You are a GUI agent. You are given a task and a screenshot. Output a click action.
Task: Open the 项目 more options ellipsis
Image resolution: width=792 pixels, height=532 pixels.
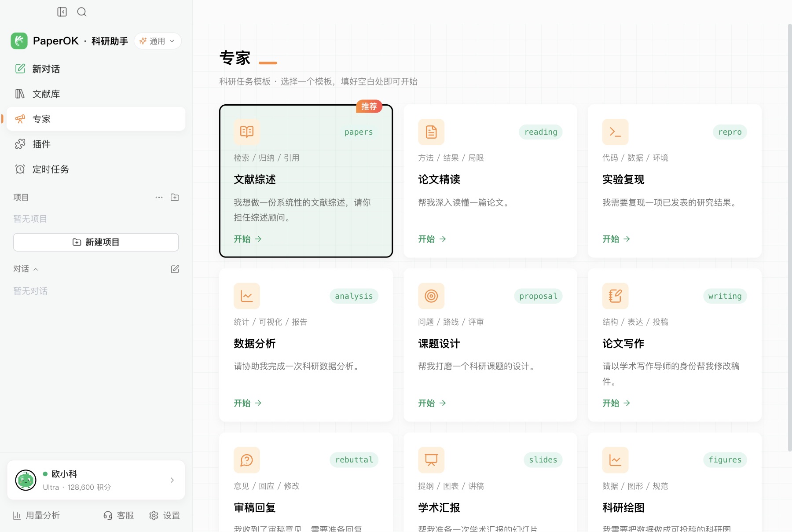pyautogui.click(x=159, y=197)
